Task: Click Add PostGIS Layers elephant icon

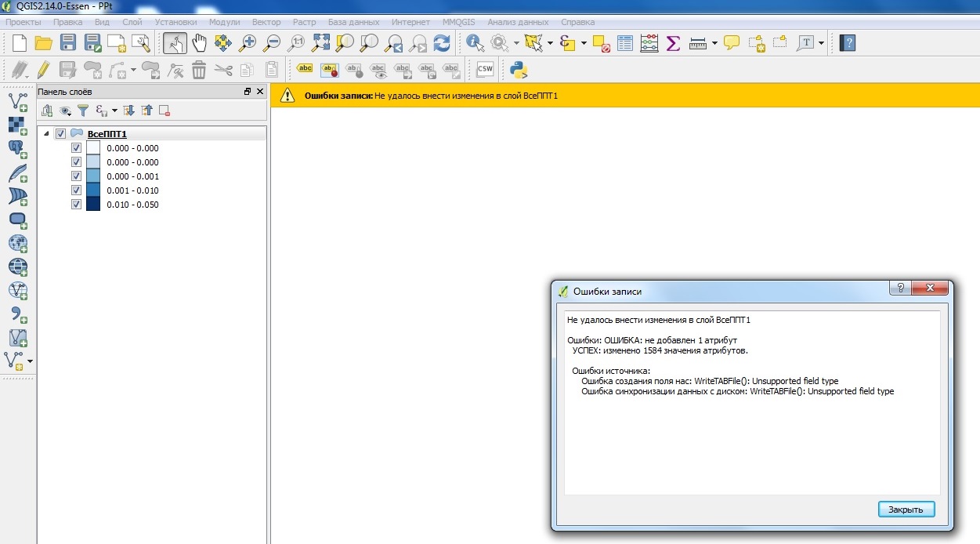Action: (x=17, y=149)
